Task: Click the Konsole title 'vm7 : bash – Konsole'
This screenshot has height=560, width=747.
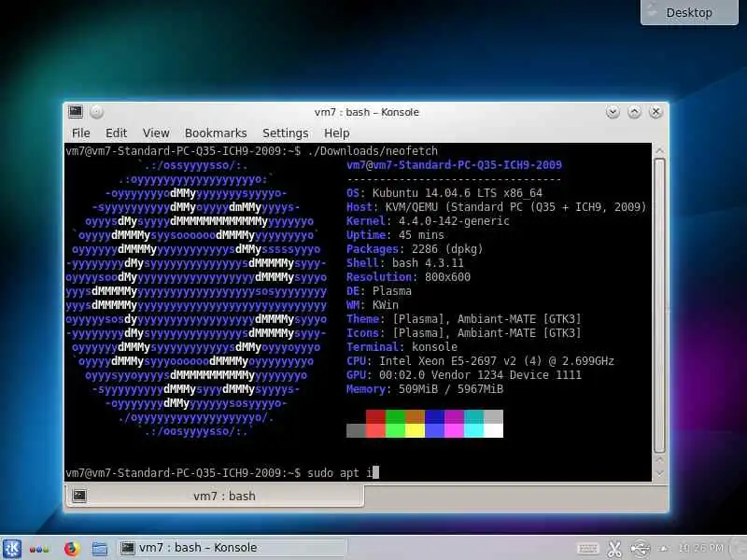Action: (366, 112)
